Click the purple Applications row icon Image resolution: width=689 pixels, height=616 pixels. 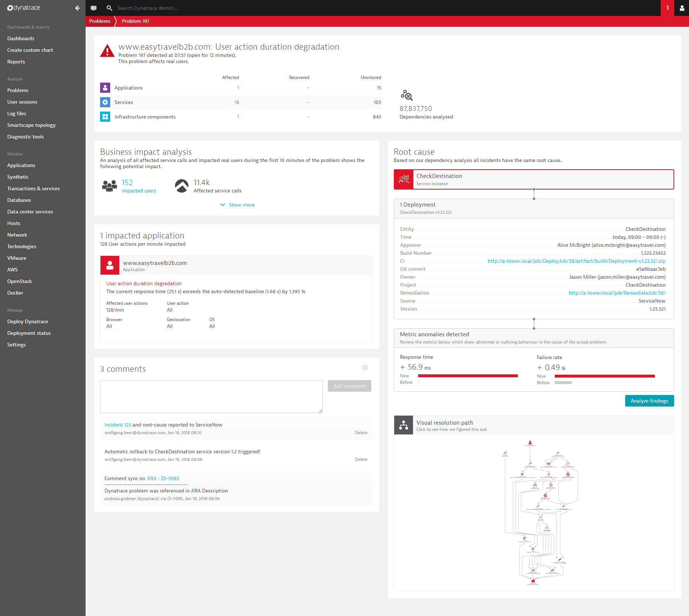click(x=105, y=88)
